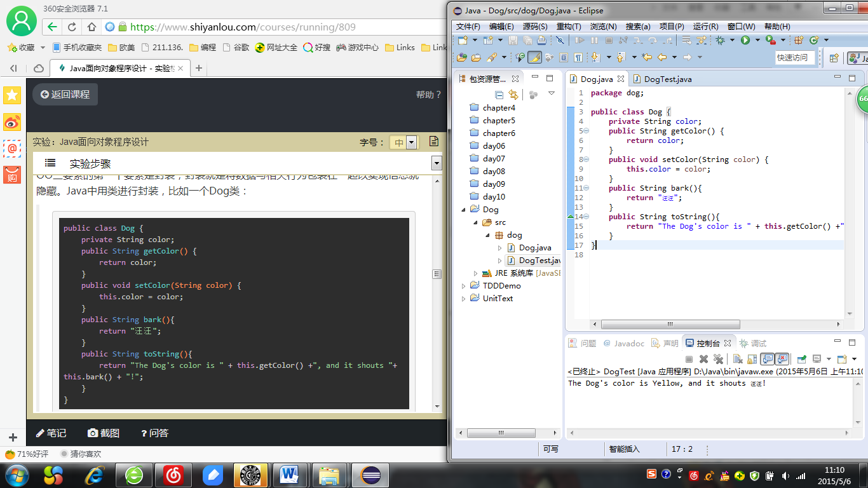Viewport: 868px width, 488px height.
Task: Click the Back navigation arrow in Eclipse
Action: click(x=662, y=57)
